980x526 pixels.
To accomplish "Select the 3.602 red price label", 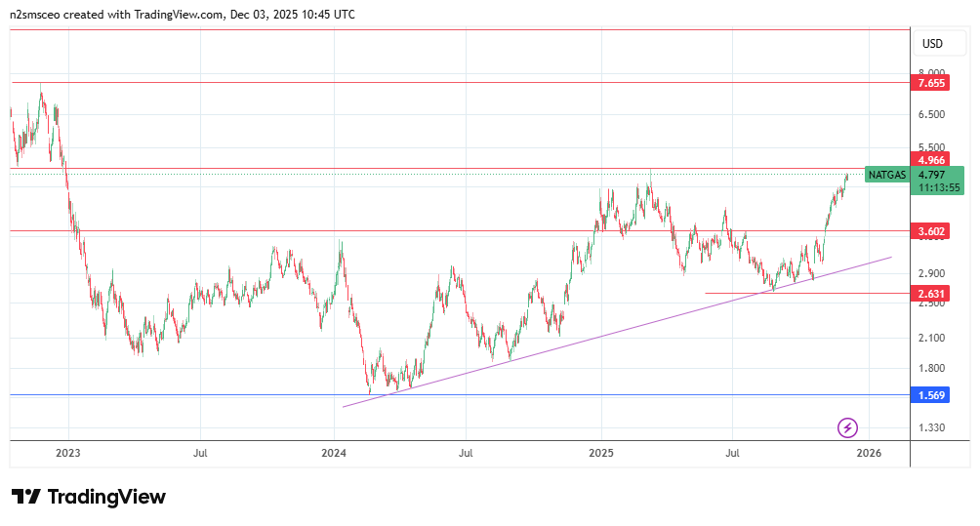I will point(931,231).
